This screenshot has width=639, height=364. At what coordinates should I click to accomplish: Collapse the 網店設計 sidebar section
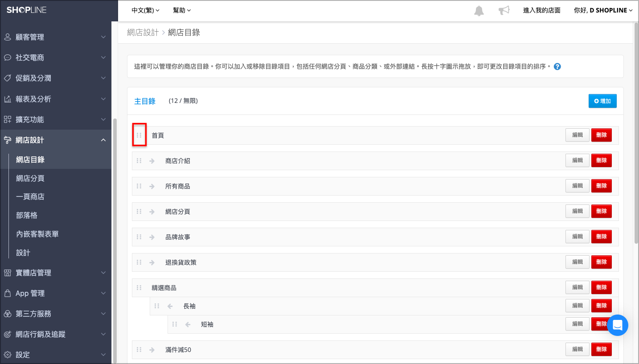(56, 140)
